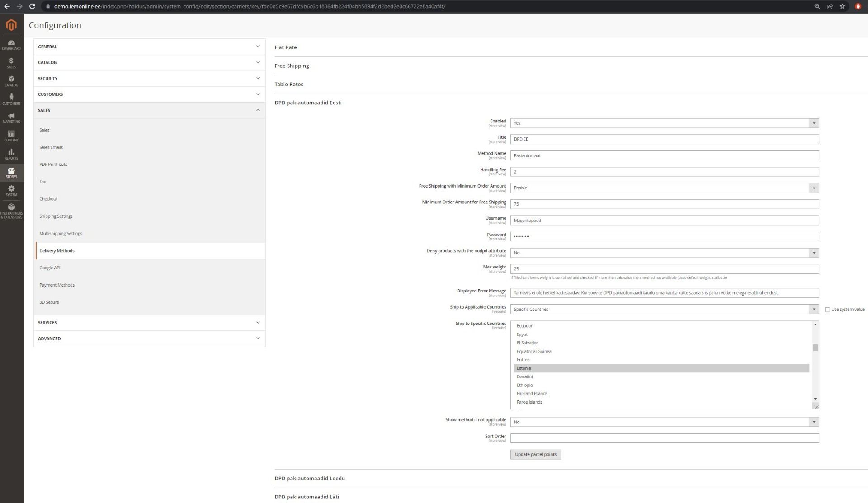Go back with browser back arrow
Screen dimensions: 868x503
click(7, 6)
